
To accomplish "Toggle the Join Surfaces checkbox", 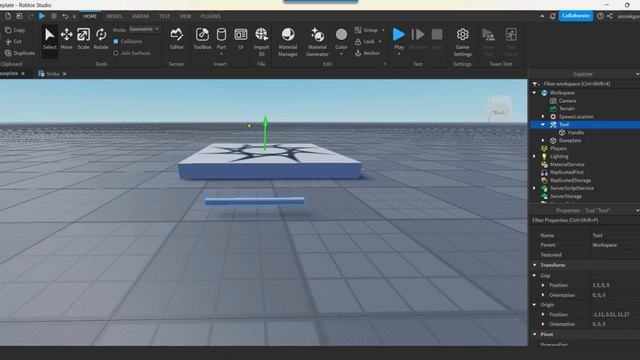I will click(116, 53).
